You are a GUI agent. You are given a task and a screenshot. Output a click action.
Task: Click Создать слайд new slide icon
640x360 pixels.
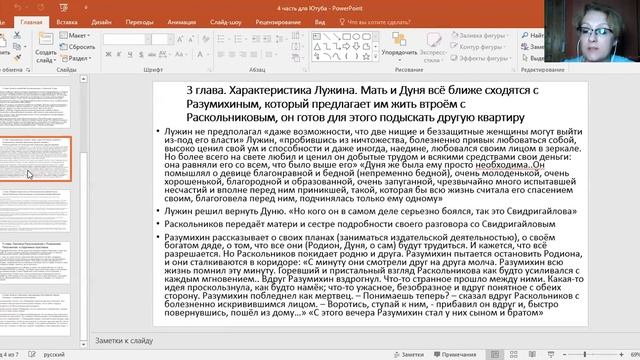45,40
